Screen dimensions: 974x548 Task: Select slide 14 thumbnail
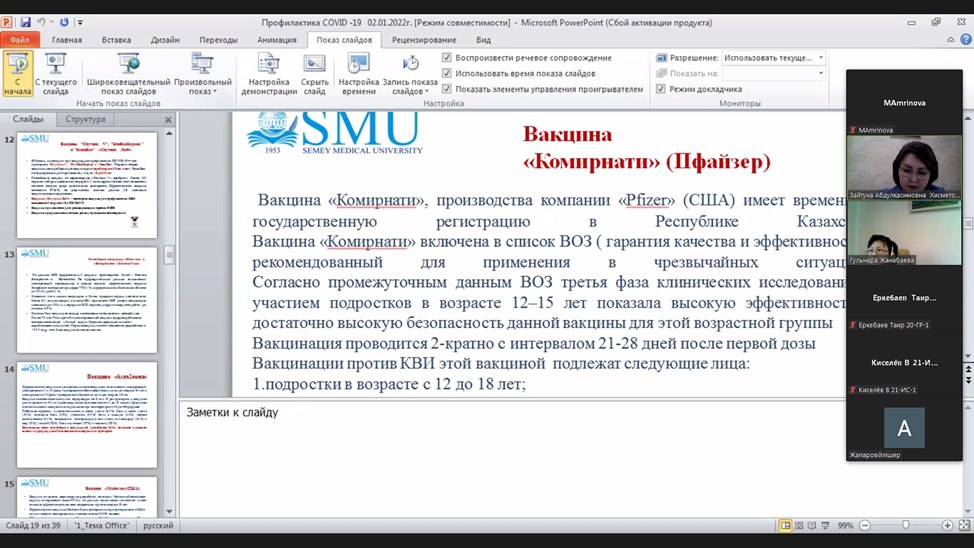point(87,414)
